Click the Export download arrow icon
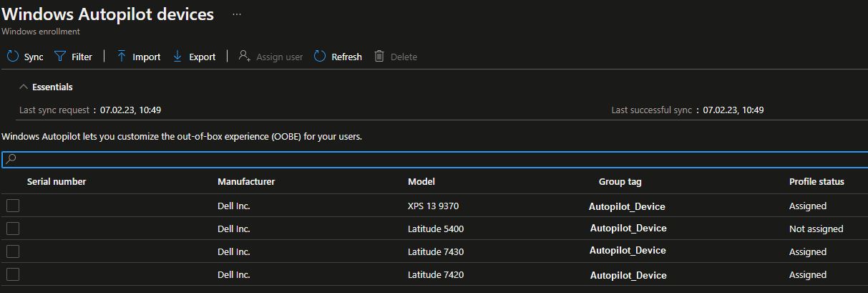 coord(177,57)
